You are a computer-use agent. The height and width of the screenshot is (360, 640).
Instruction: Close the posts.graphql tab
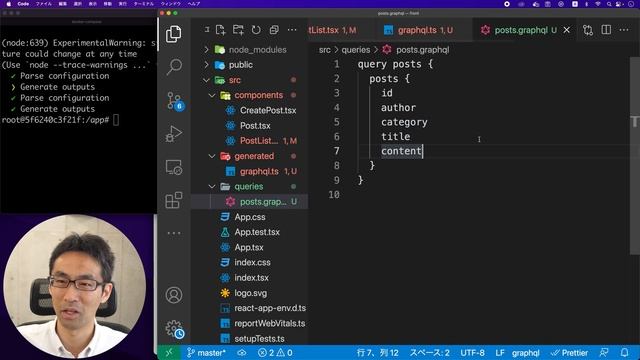pos(567,30)
